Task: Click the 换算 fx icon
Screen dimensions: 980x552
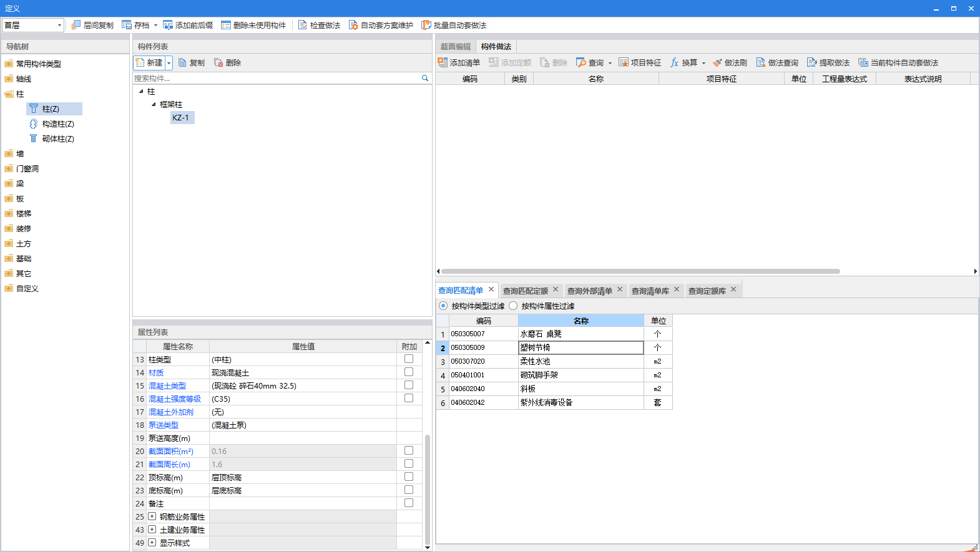Action: 675,62
